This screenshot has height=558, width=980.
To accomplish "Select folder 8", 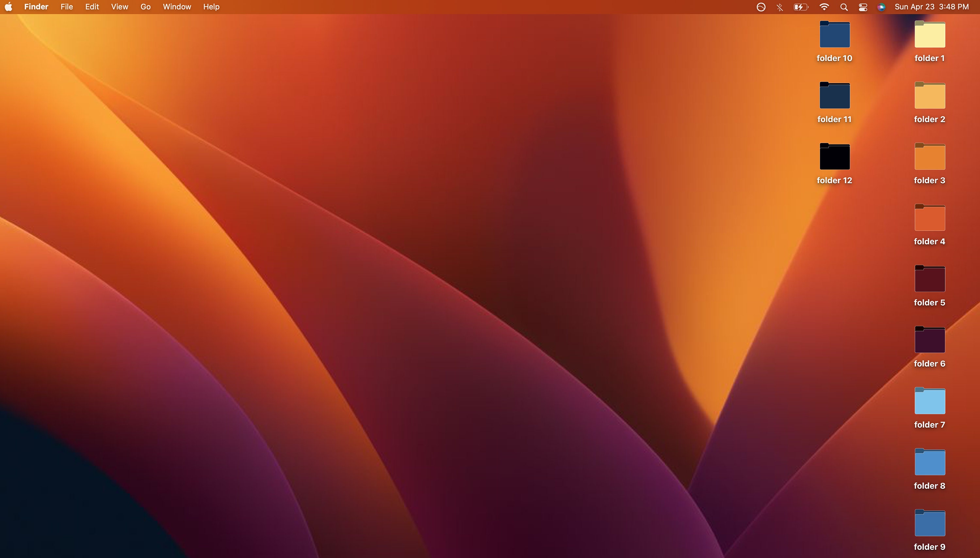I will pos(929,462).
